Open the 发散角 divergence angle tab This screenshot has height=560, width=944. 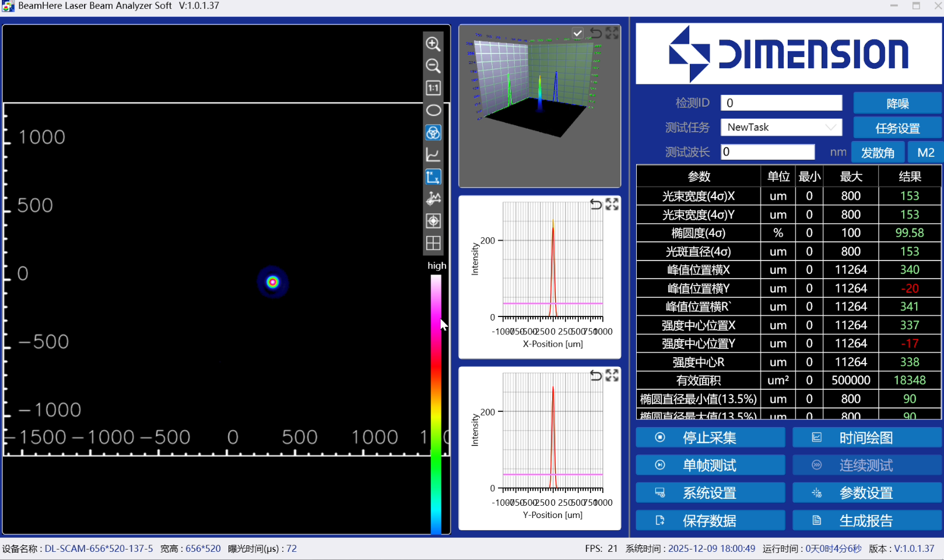[x=878, y=153]
